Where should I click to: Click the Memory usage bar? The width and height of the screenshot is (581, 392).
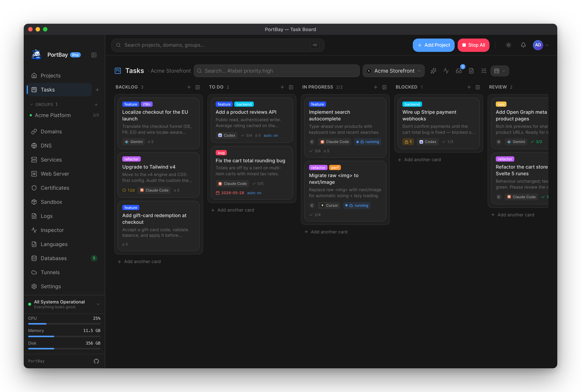click(x=64, y=336)
